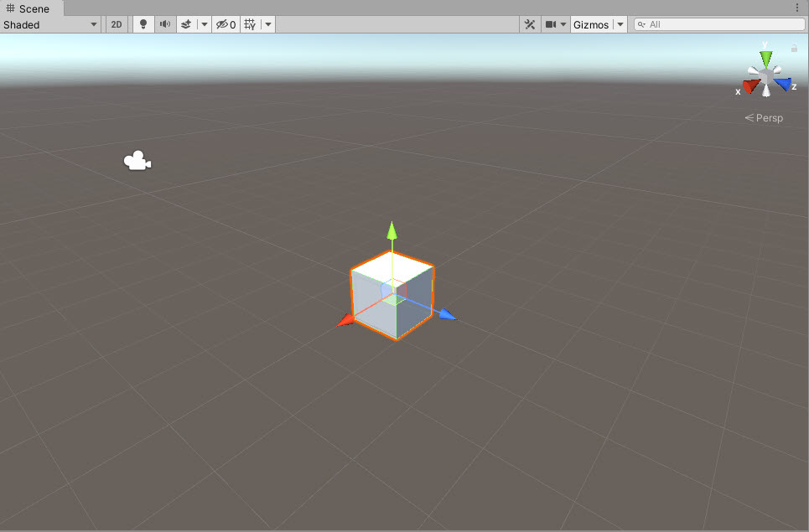Click the blue Z move arrow on cube
This screenshot has width=809, height=532.
click(448, 314)
